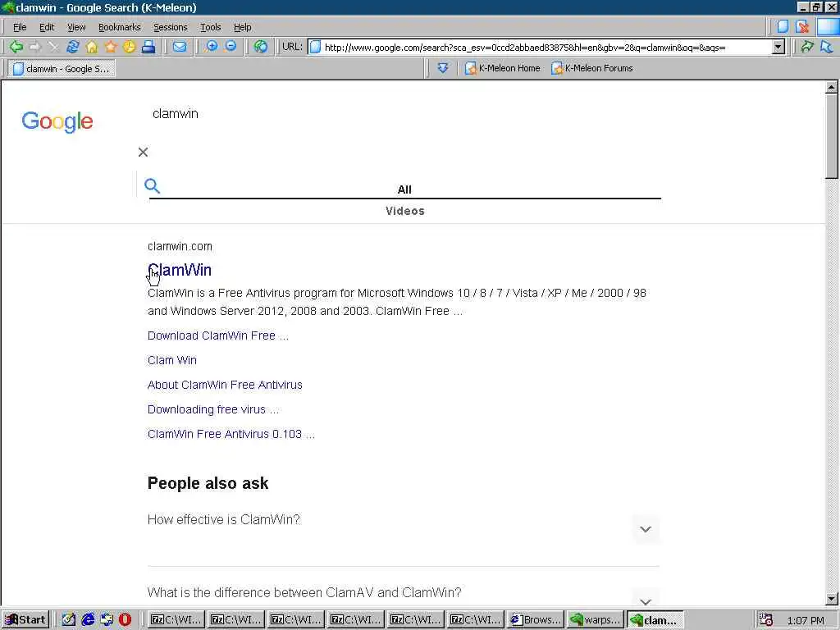Open the Sessions menu
Screen dimensions: 840x630
tap(171, 27)
